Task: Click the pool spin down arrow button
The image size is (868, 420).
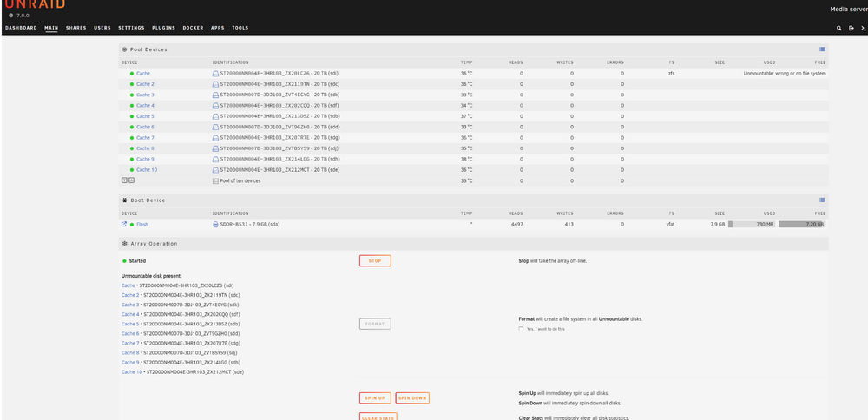Action: point(124,180)
